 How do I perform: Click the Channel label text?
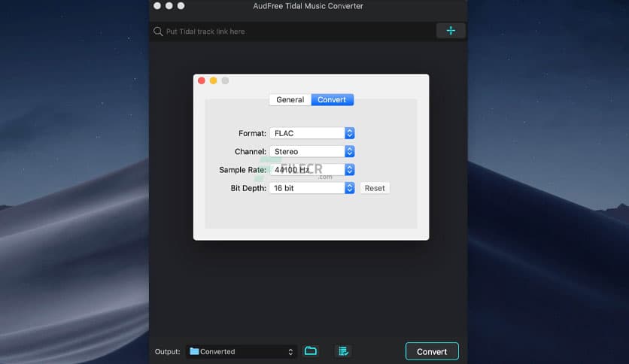click(x=251, y=151)
